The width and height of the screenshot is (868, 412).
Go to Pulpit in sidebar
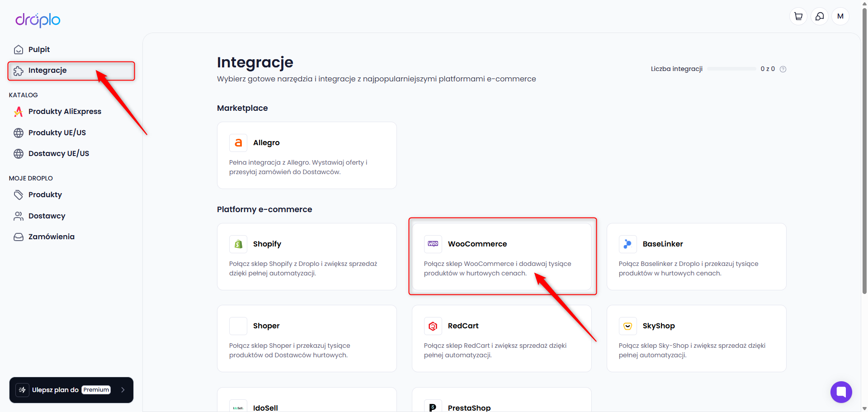click(71, 50)
